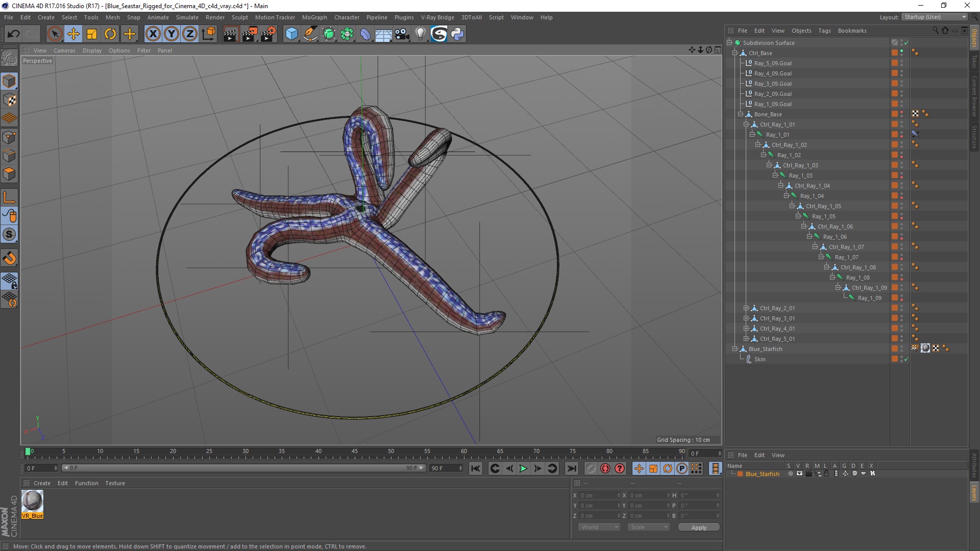The width and height of the screenshot is (980, 551).
Task: Render the active view
Action: click(231, 34)
